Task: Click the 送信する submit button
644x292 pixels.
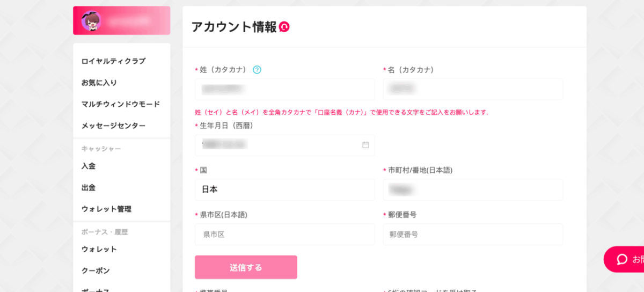Action: pos(246,267)
